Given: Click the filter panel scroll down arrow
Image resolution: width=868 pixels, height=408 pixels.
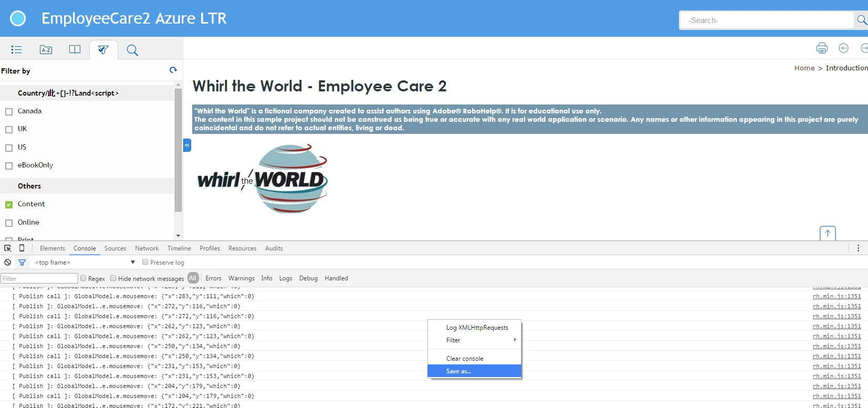Looking at the screenshot, I should click(178, 236).
